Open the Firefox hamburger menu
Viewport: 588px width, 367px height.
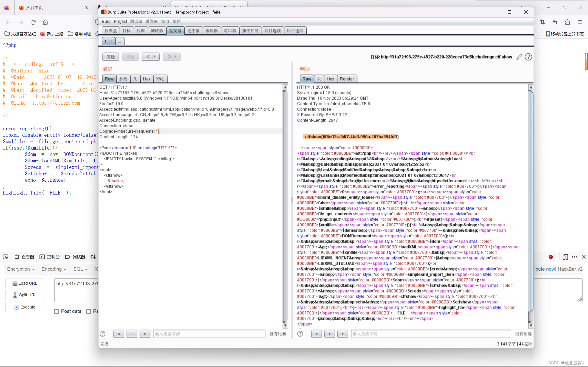coord(580,22)
